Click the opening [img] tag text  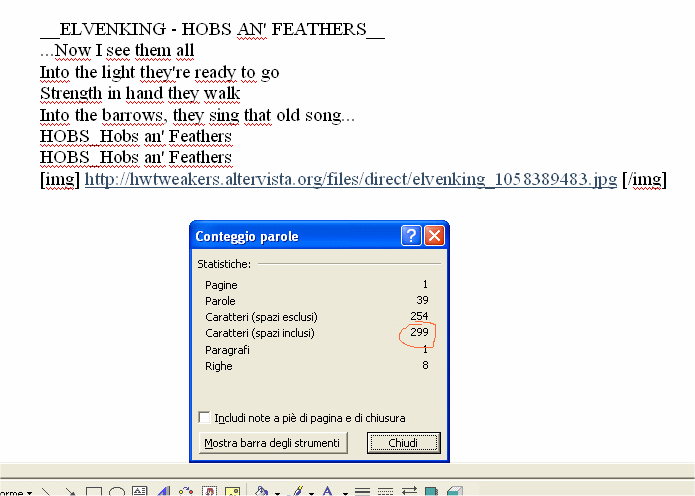[x=60, y=180]
